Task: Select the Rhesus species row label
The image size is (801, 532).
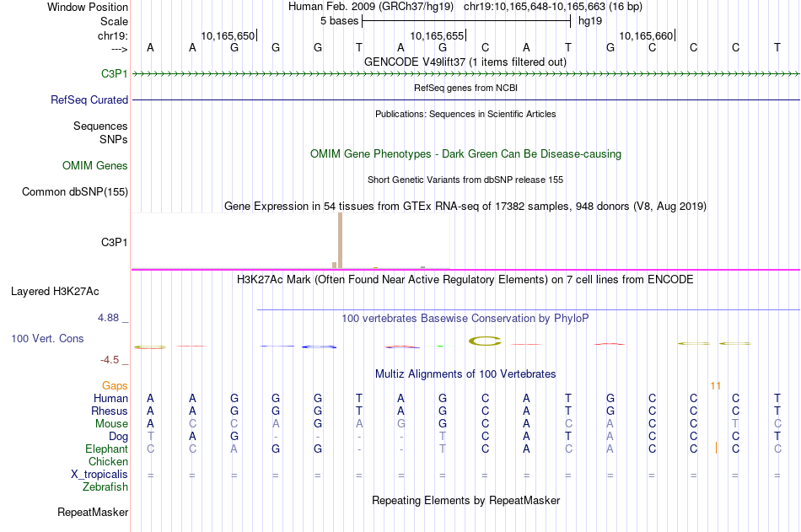Action: click(x=110, y=411)
